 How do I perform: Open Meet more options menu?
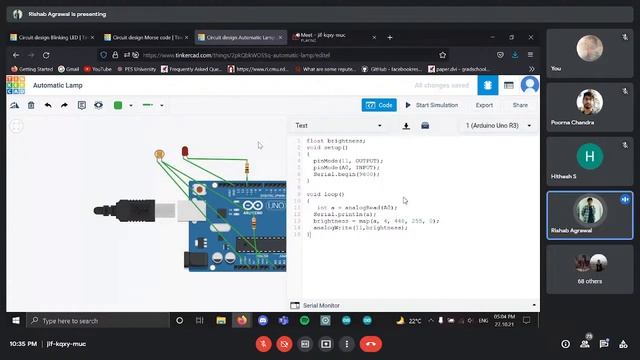347,344
